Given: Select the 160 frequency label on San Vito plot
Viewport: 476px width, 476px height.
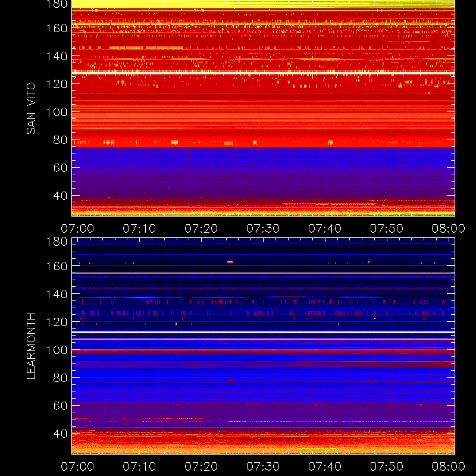Looking at the screenshot, I should tap(57, 28).
